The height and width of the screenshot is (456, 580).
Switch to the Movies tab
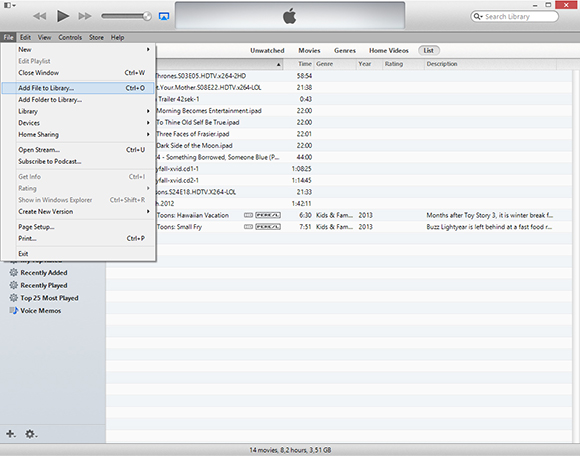pos(309,50)
